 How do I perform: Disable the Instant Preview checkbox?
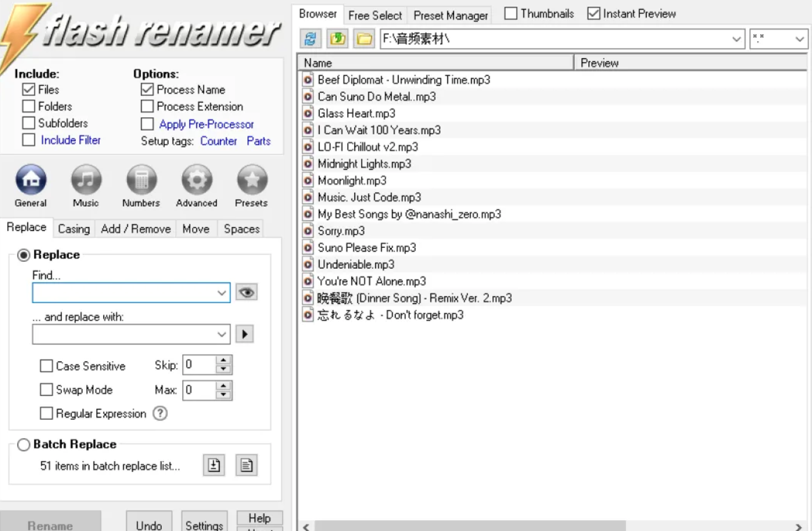coord(594,13)
